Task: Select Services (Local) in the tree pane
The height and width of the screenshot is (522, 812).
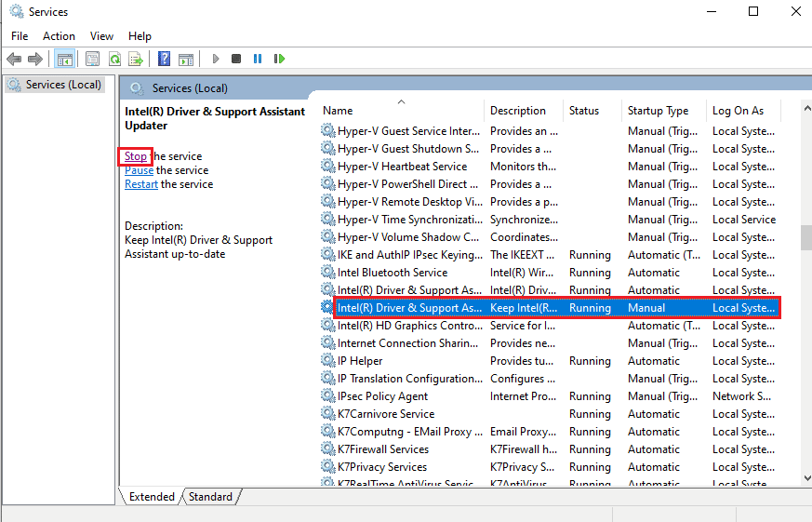Action: coord(55,85)
